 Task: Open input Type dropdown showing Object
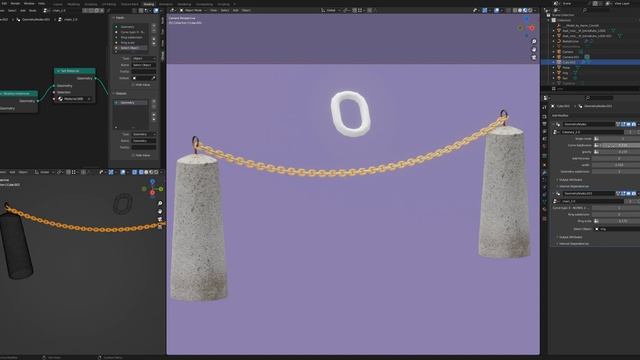144,59
